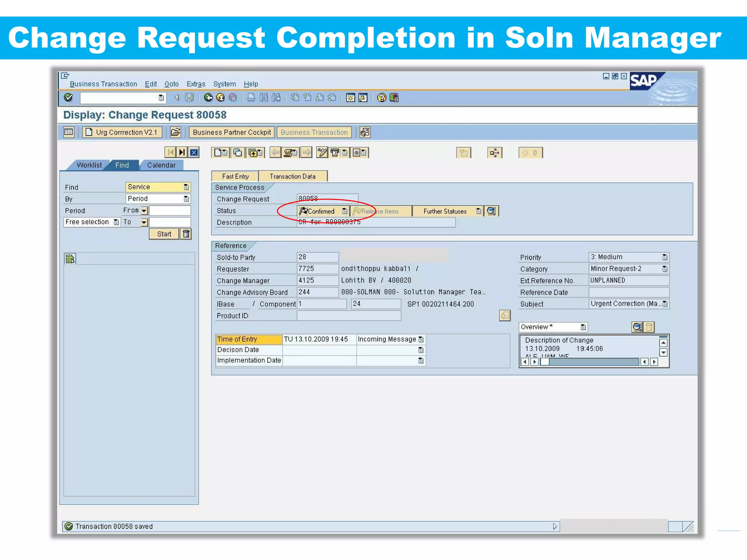Click the status details magnifier icon next to Further Statuses
This screenshot has height=560, width=747.
[x=491, y=211]
